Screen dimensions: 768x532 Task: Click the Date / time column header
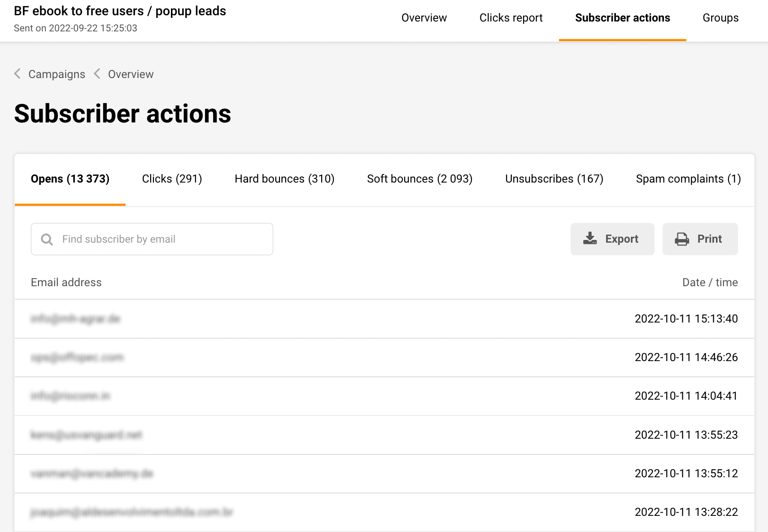[710, 283]
